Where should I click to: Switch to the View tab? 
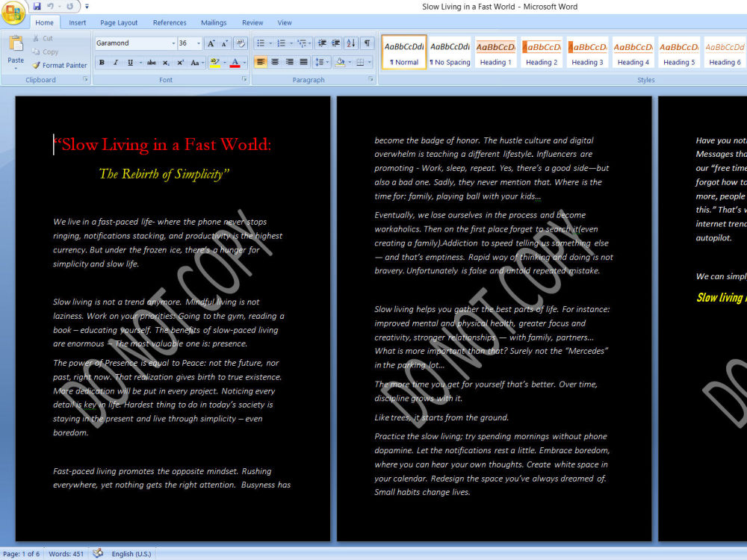click(x=285, y=22)
